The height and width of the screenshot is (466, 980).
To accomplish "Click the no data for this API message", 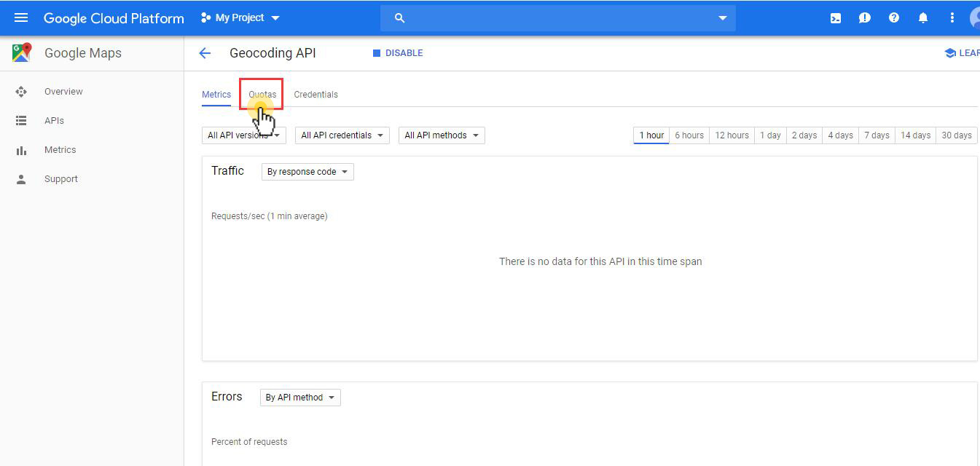I will tap(600, 261).
